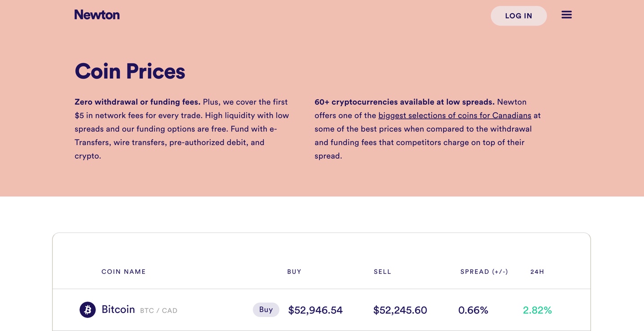Open the hamburger navigation menu
This screenshot has height=331, width=644.
566,15
